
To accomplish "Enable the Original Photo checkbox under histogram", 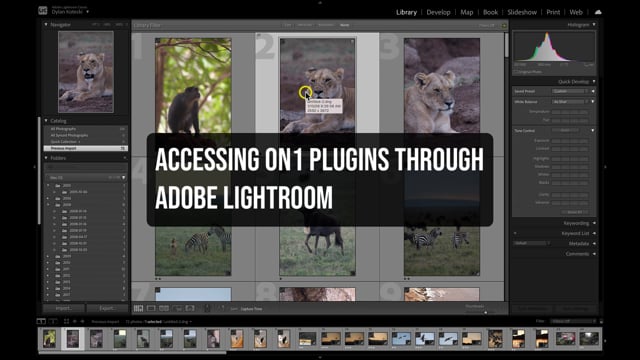I will coord(516,72).
